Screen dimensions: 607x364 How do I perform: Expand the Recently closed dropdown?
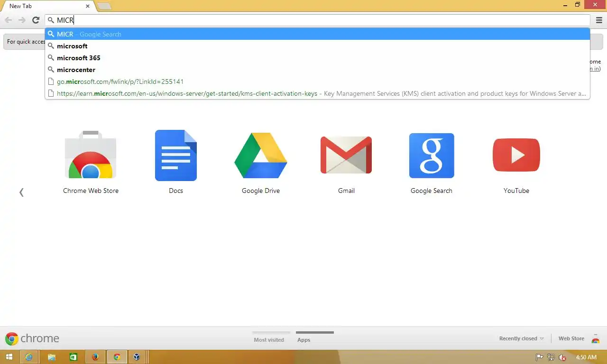(521, 338)
